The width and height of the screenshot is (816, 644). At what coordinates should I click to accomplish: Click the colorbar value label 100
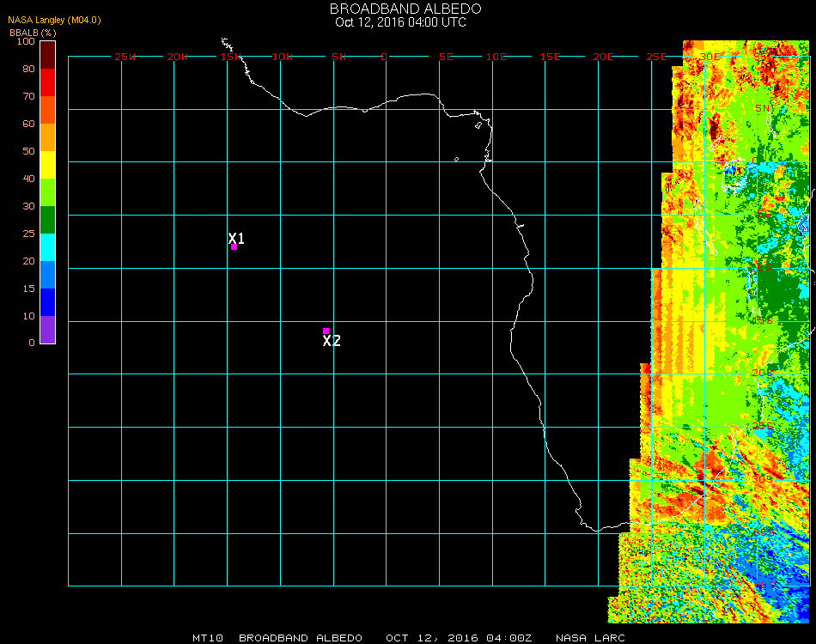[26, 41]
